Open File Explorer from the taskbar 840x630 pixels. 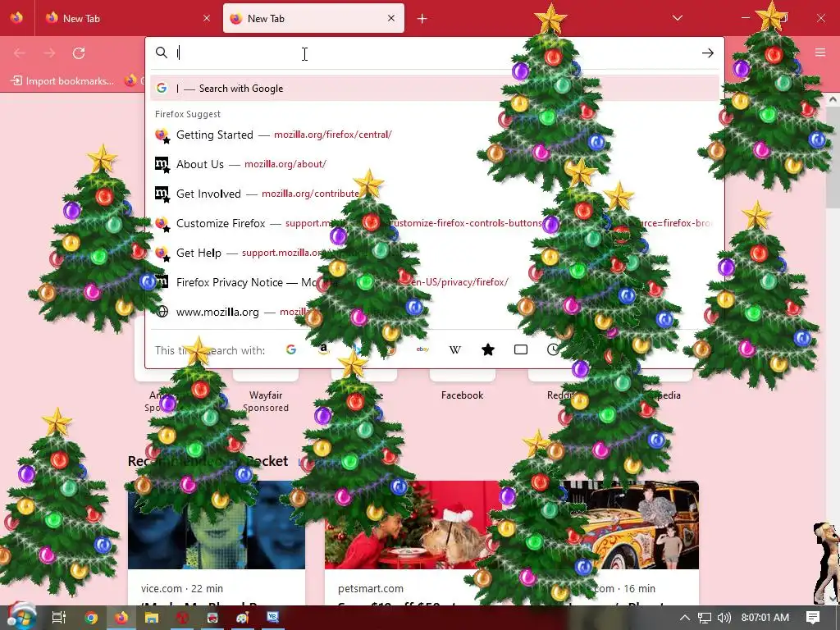(x=152, y=618)
